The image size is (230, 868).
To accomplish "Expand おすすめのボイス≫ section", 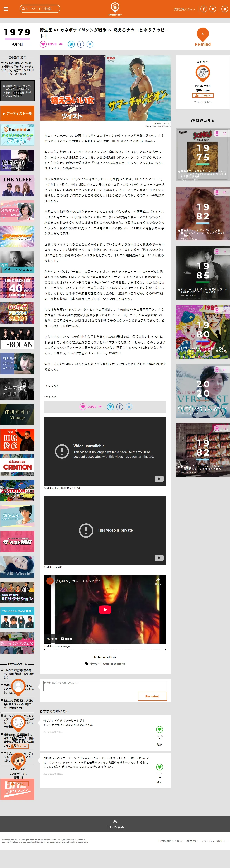I will tap(54, 711).
